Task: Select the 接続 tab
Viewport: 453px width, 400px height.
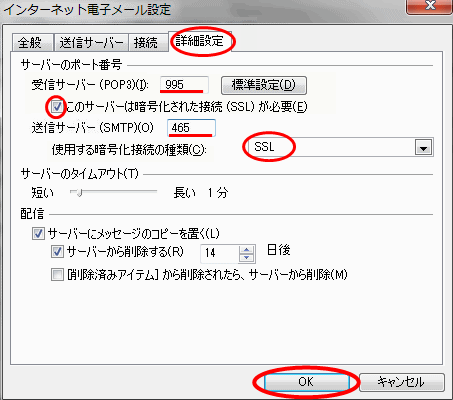Action: [148, 42]
